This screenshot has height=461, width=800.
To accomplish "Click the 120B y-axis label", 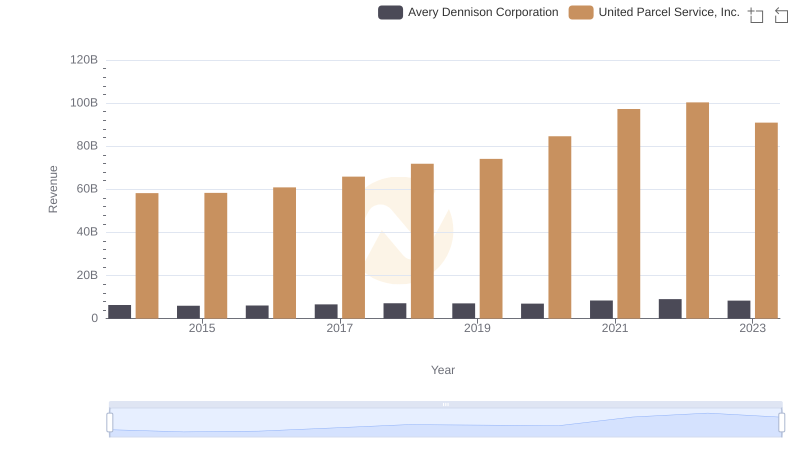I will pos(84,60).
